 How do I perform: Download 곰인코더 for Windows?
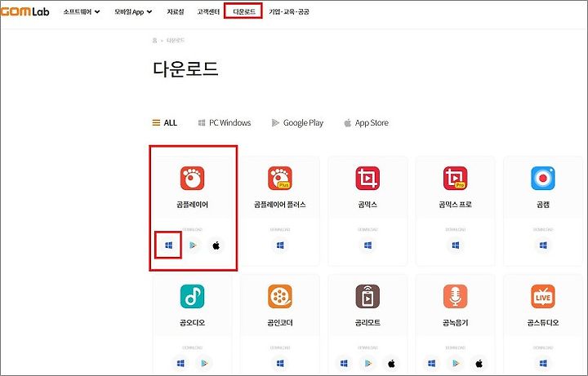pos(280,363)
